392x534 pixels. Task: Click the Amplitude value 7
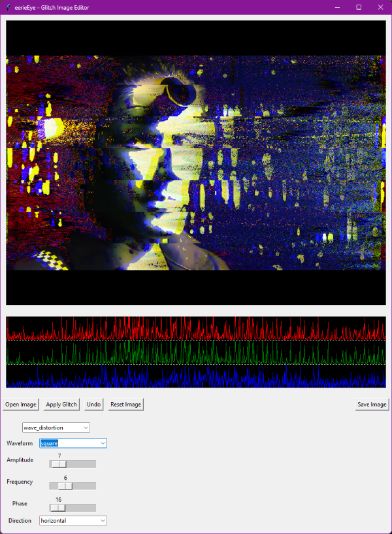point(59,456)
